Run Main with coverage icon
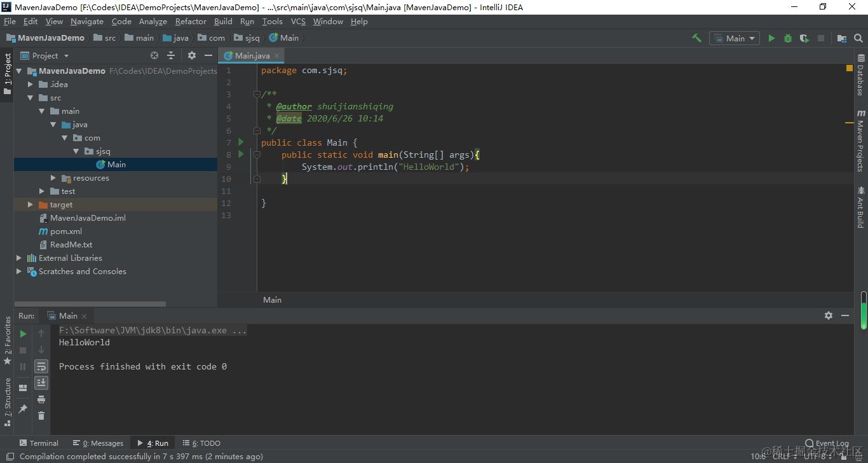 coord(804,38)
